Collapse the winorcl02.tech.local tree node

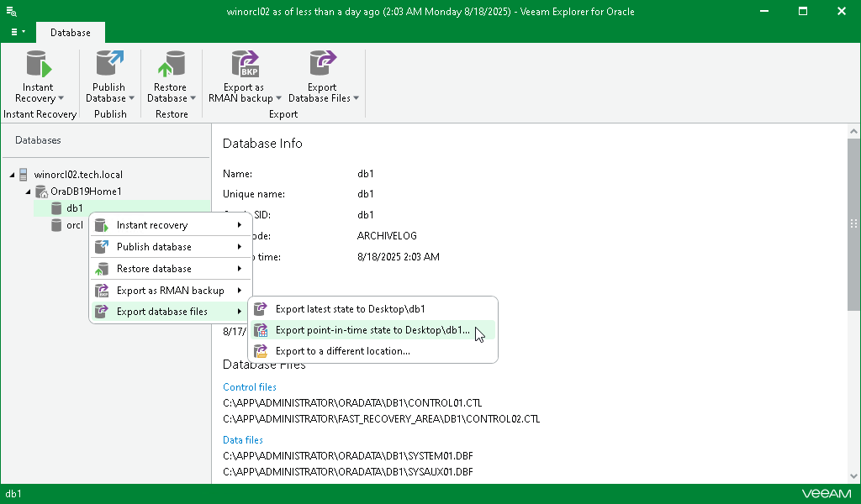(x=12, y=174)
